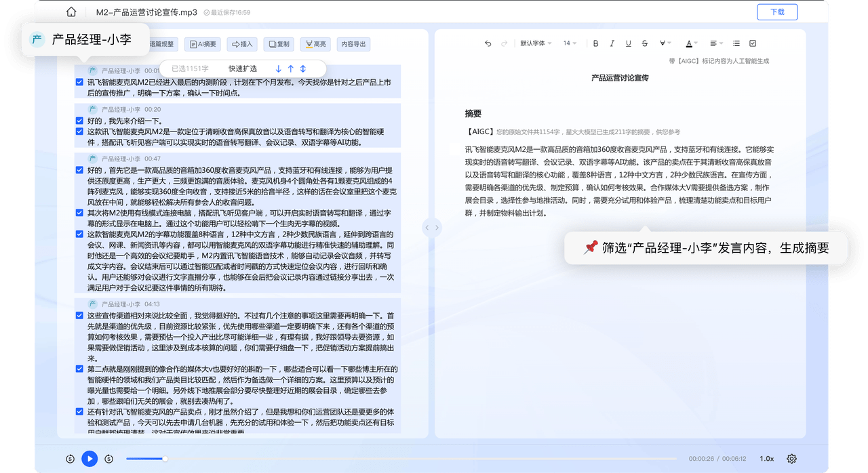Activate the 高亮 highlight tool

(x=316, y=43)
